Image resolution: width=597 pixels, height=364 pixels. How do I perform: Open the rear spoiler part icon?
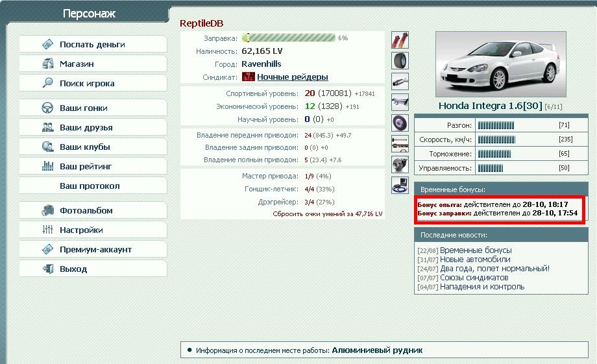click(x=400, y=102)
